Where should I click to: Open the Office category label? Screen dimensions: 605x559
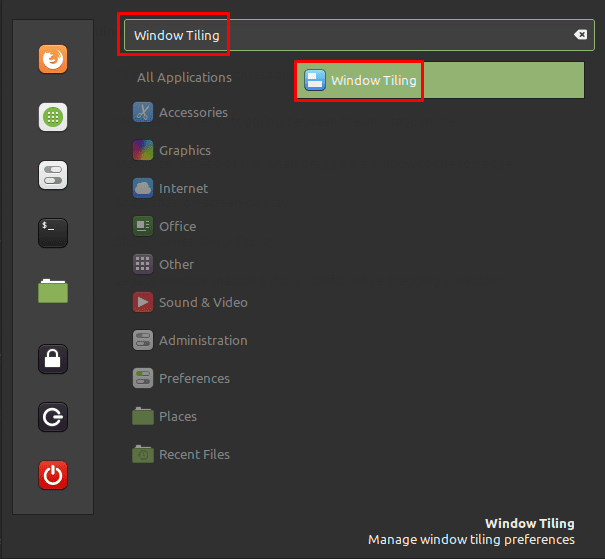coord(177,226)
